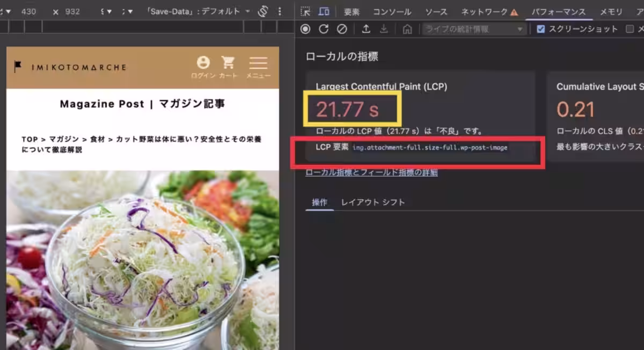Start recording a performance profile
Screen dimensions: 644x350
pos(305,30)
